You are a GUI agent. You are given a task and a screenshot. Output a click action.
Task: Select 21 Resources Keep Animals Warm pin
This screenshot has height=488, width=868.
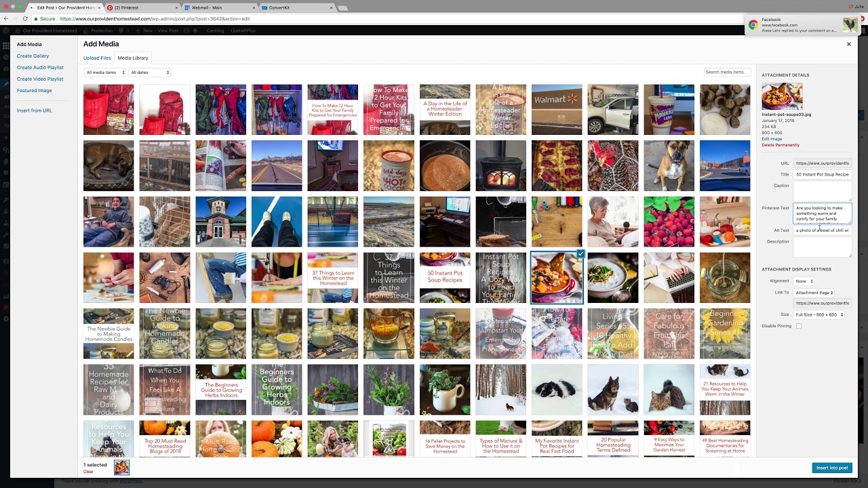725,390
